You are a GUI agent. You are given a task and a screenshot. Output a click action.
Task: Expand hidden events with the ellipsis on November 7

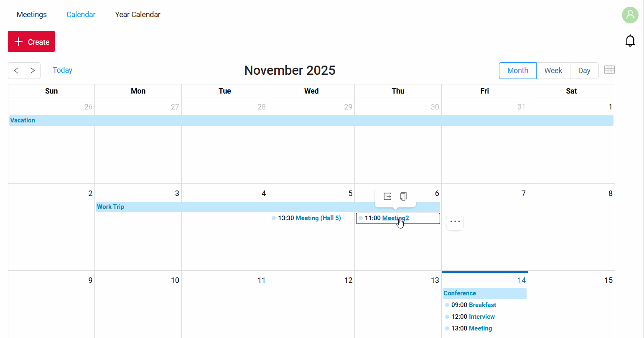(455, 222)
